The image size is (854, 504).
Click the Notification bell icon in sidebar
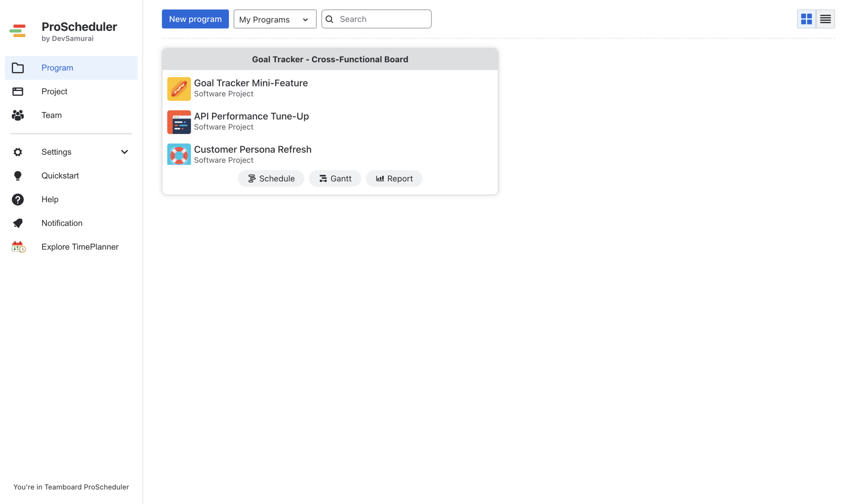point(18,223)
